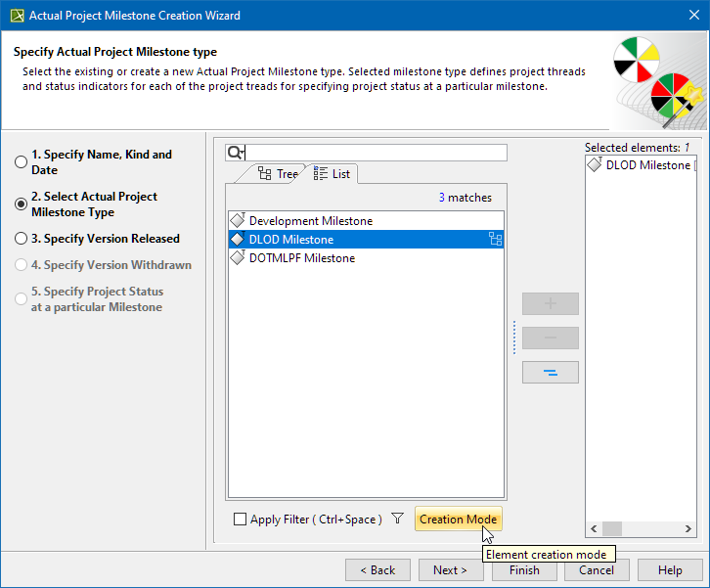Click the selected elements scrollbar thumb
The image size is (710, 588).
click(x=612, y=528)
